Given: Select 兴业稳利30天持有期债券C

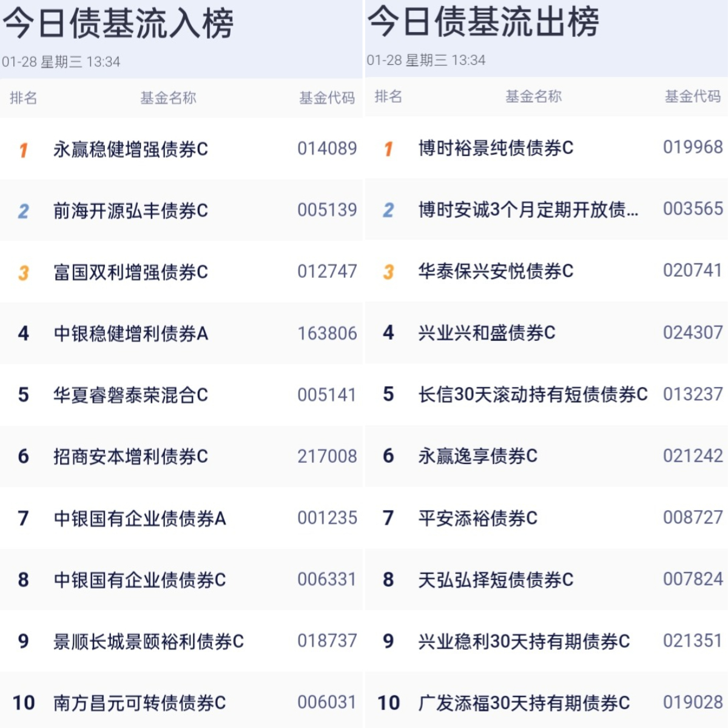Looking at the screenshot, I should click(x=524, y=641).
